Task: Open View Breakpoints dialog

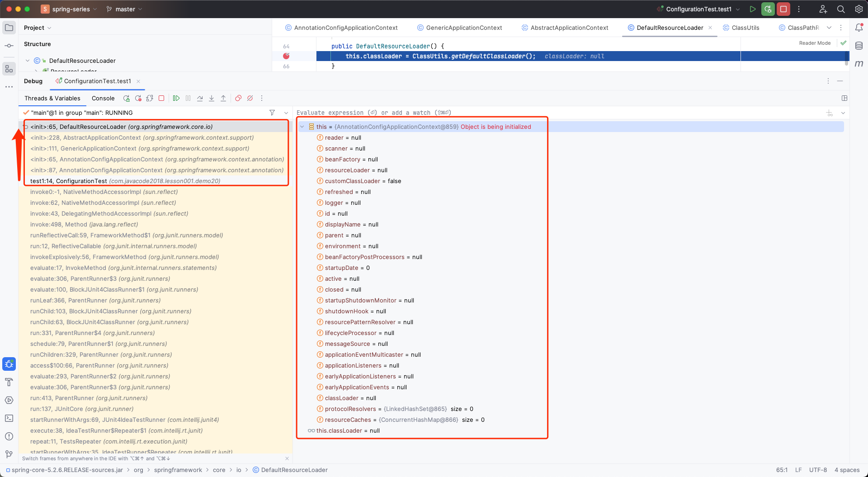Action: (238, 98)
